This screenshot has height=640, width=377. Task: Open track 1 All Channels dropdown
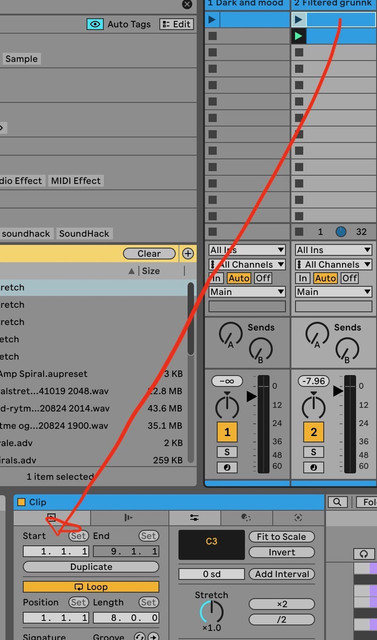point(247,264)
